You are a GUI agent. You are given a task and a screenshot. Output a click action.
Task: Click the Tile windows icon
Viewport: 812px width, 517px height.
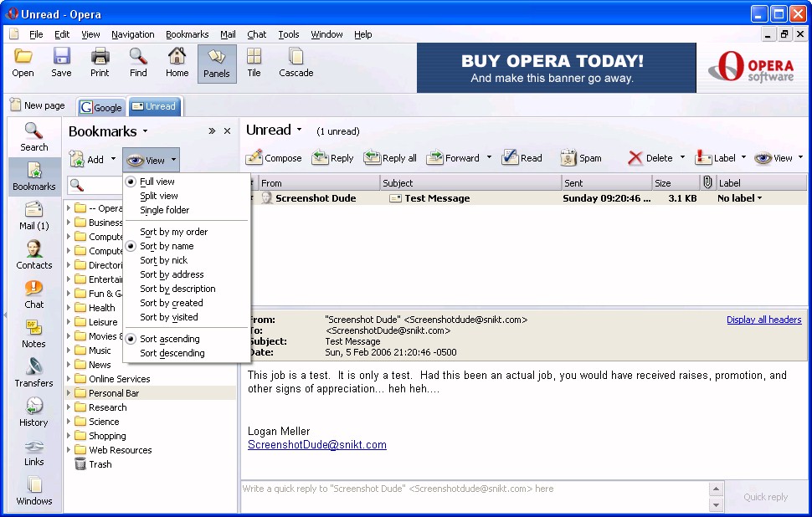coord(254,62)
